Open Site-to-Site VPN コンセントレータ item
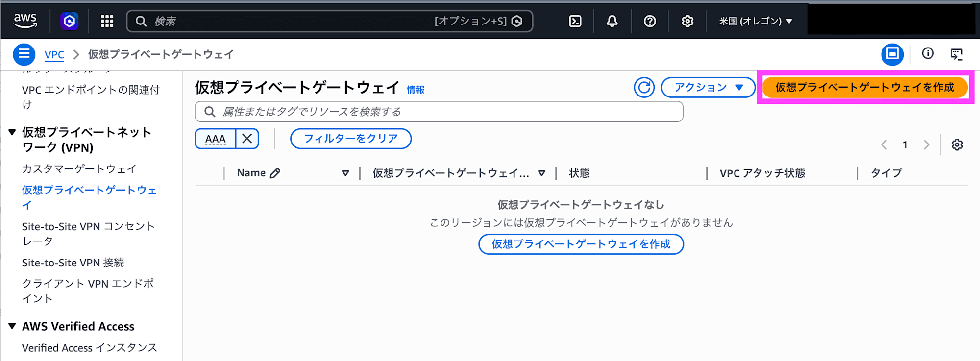 88,234
